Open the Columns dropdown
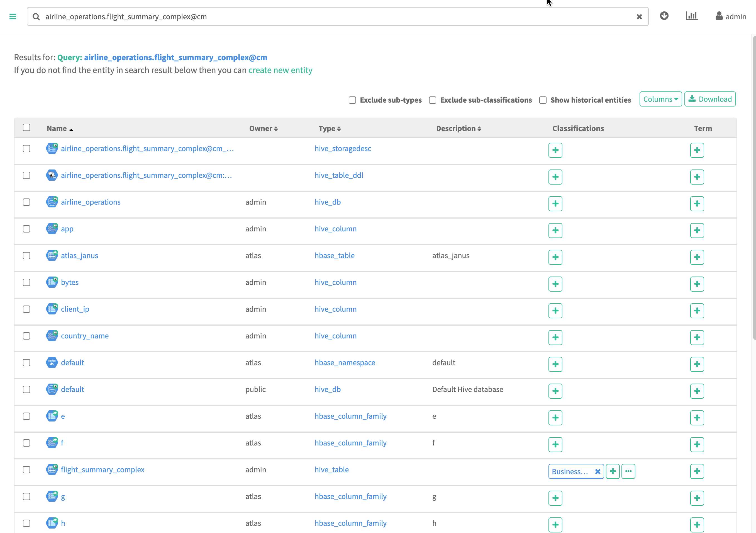Image resolution: width=756 pixels, height=533 pixels. pyautogui.click(x=660, y=99)
